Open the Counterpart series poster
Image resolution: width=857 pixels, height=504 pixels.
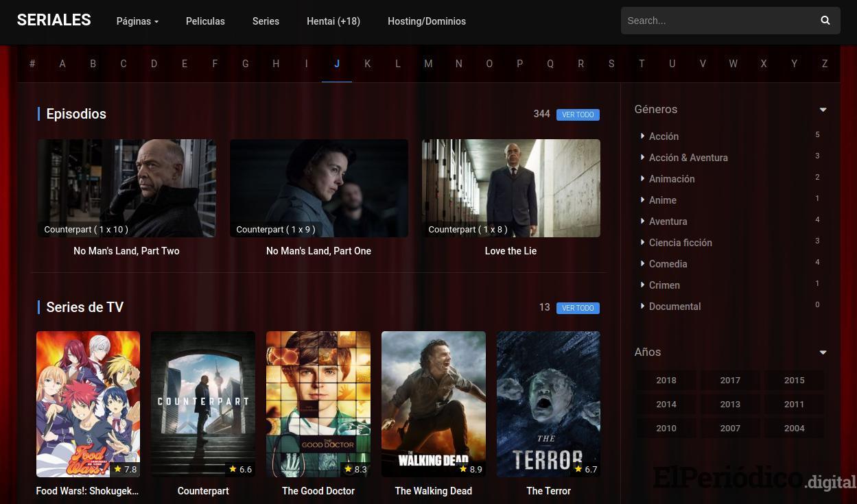pos(203,404)
